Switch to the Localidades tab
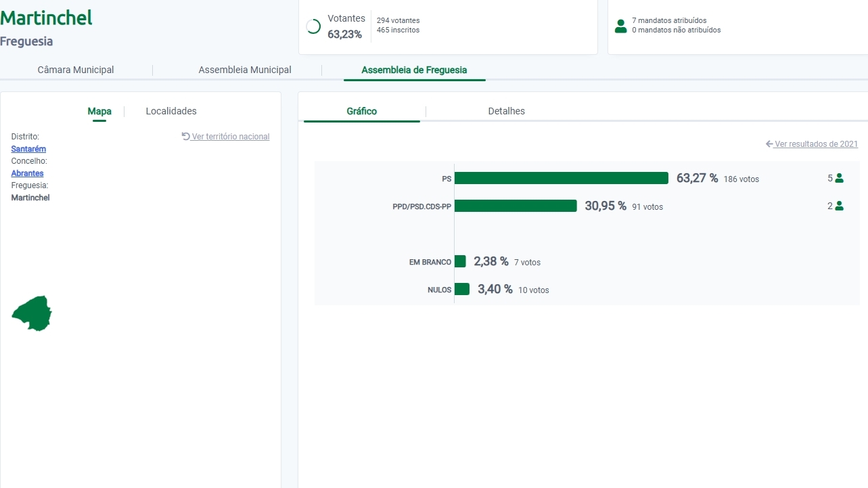 click(x=171, y=111)
